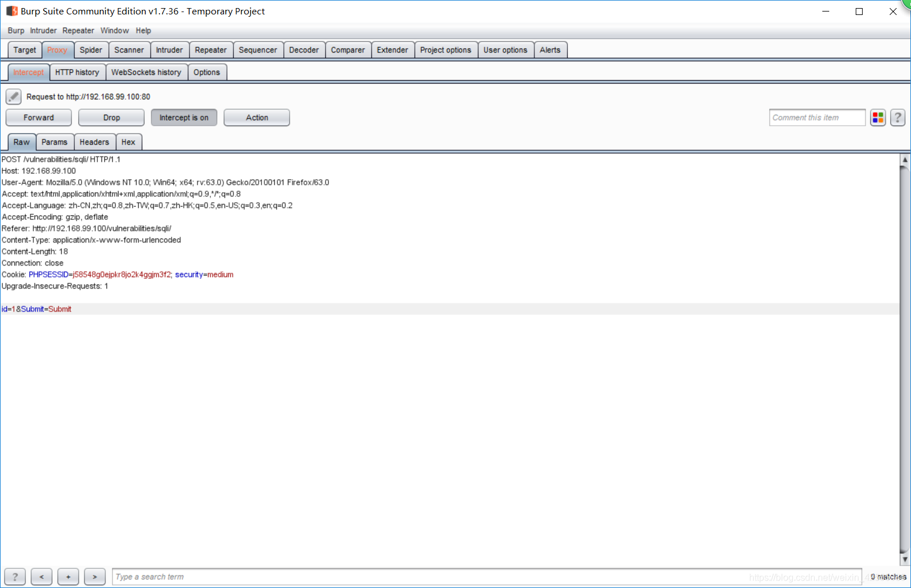
Task: Switch to the Params view tab
Action: point(55,142)
